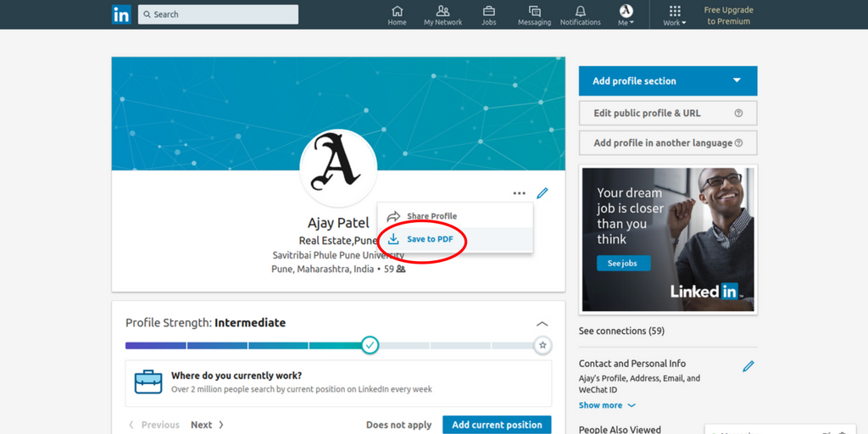This screenshot has height=434, width=868.
Task: Open the Home feed icon
Action: pyautogui.click(x=397, y=15)
